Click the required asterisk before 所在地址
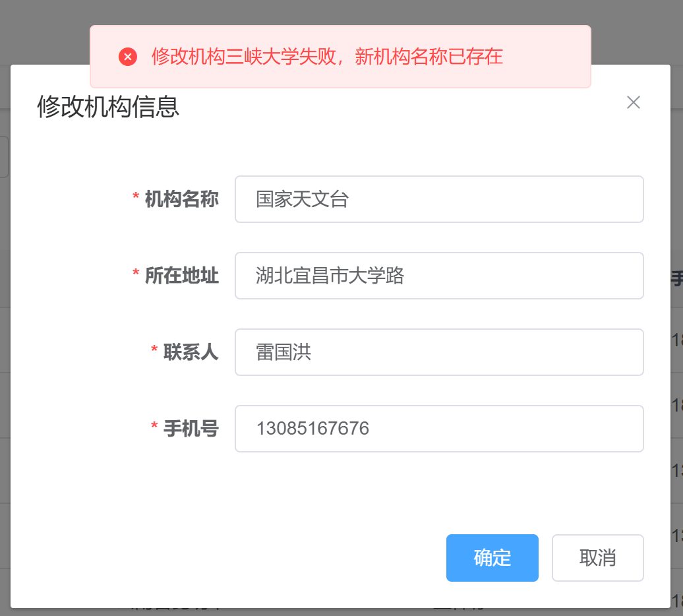This screenshot has width=683, height=616. (136, 274)
